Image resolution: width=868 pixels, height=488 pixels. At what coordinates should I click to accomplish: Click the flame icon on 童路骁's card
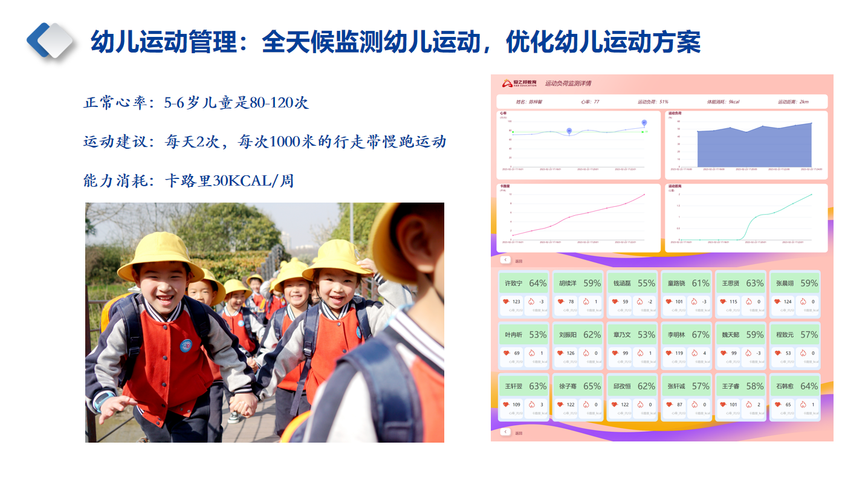click(x=695, y=301)
